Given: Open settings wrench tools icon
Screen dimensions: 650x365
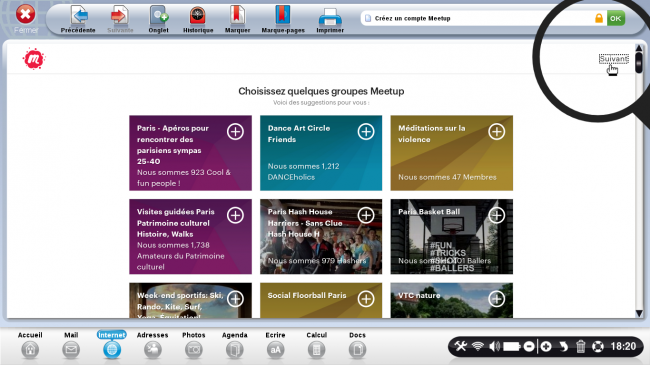Looking at the screenshot, I should [x=461, y=346].
